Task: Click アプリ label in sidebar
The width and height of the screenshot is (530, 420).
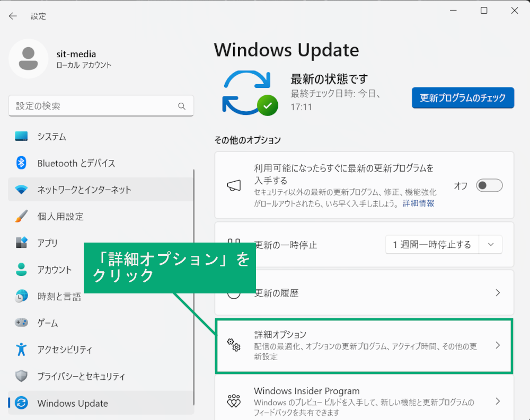Action: [x=48, y=243]
